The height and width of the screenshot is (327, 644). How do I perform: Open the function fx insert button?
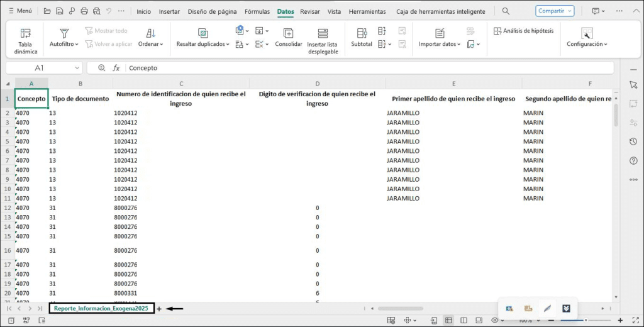(x=116, y=68)
